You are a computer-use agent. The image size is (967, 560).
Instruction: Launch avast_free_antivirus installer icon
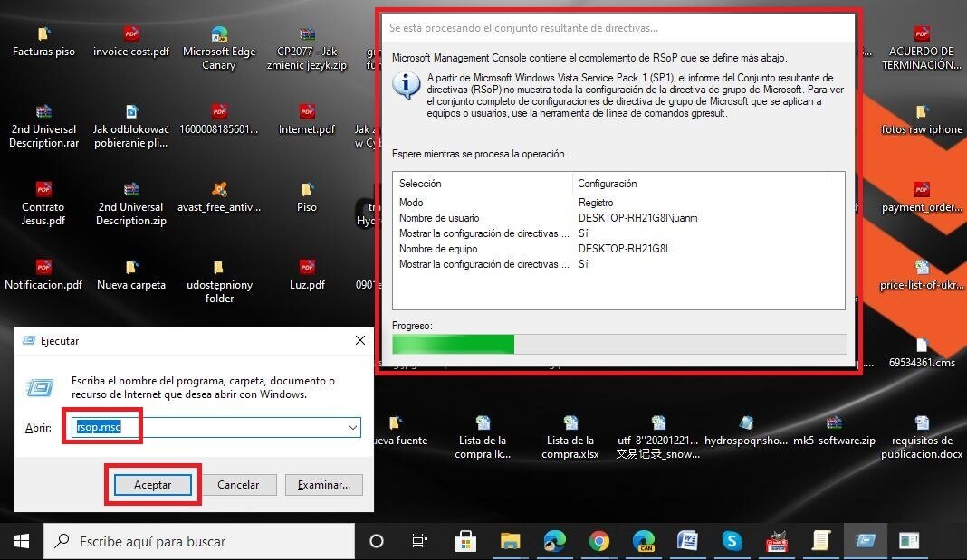(x=219, y=197)
